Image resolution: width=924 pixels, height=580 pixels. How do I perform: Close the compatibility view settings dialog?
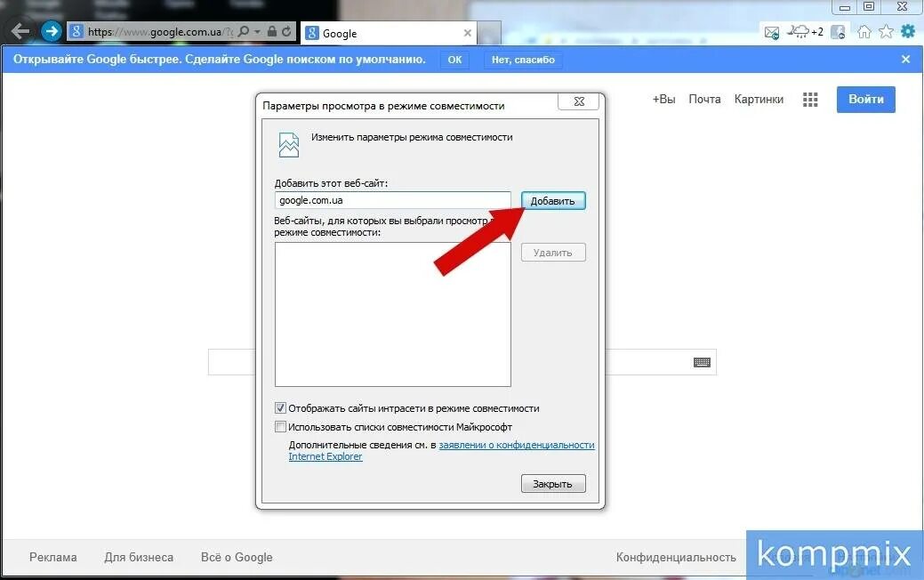579,101
